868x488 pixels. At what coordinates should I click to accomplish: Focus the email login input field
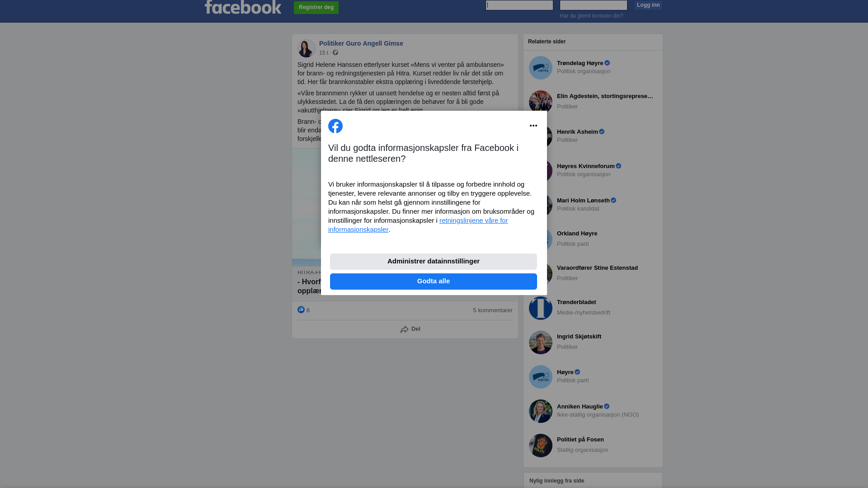click(x=519, y=5)
